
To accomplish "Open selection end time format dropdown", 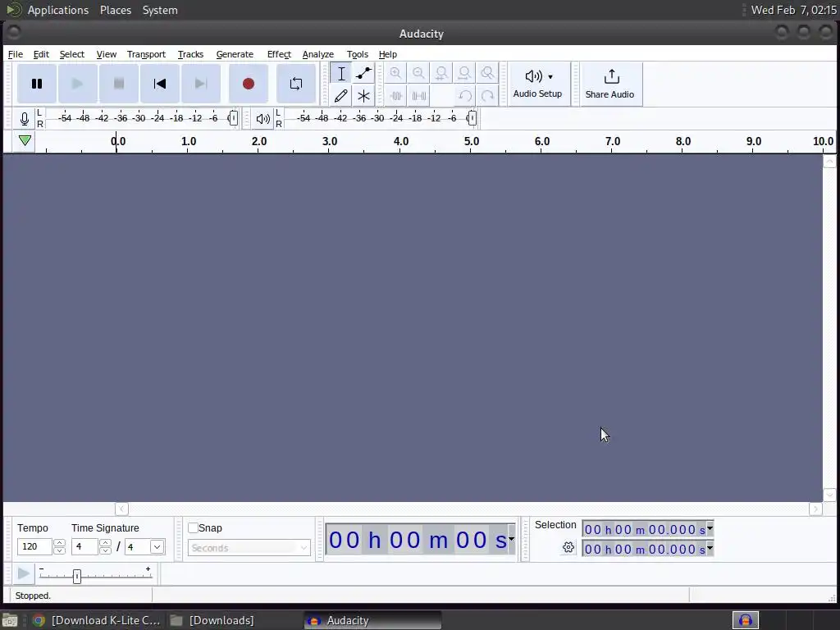I will coord(710,548).
